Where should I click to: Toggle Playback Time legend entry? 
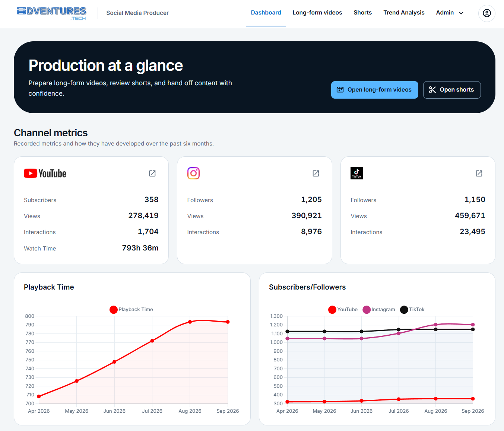[131, 310]
